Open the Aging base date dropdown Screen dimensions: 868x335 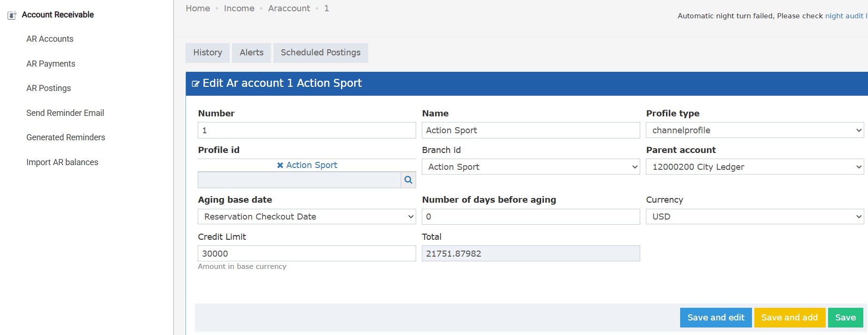pyautogui.click(x=307, y=216)
